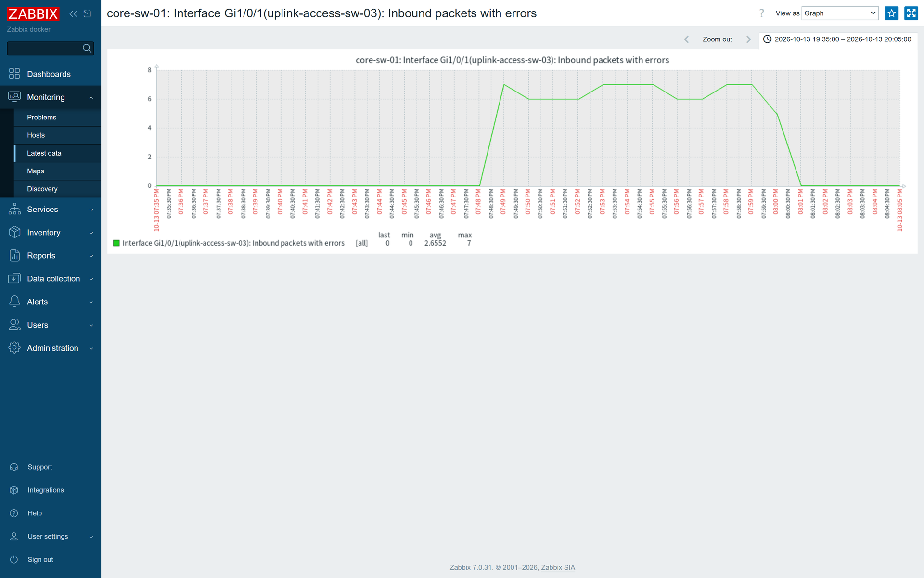Image resolution: width=924 pixels, height=578 pixels.
Task: Open Hosts under Monitoring
Action: (x=57, y=135)
